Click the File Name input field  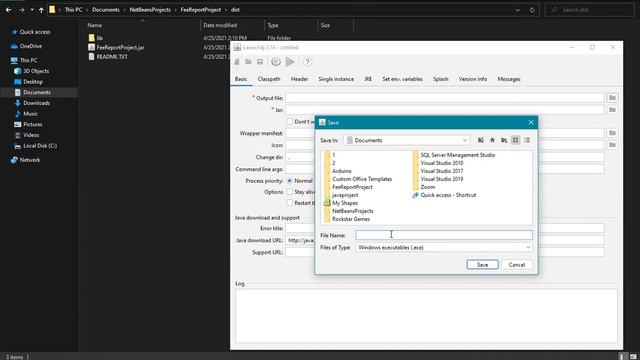click(444, 235)
